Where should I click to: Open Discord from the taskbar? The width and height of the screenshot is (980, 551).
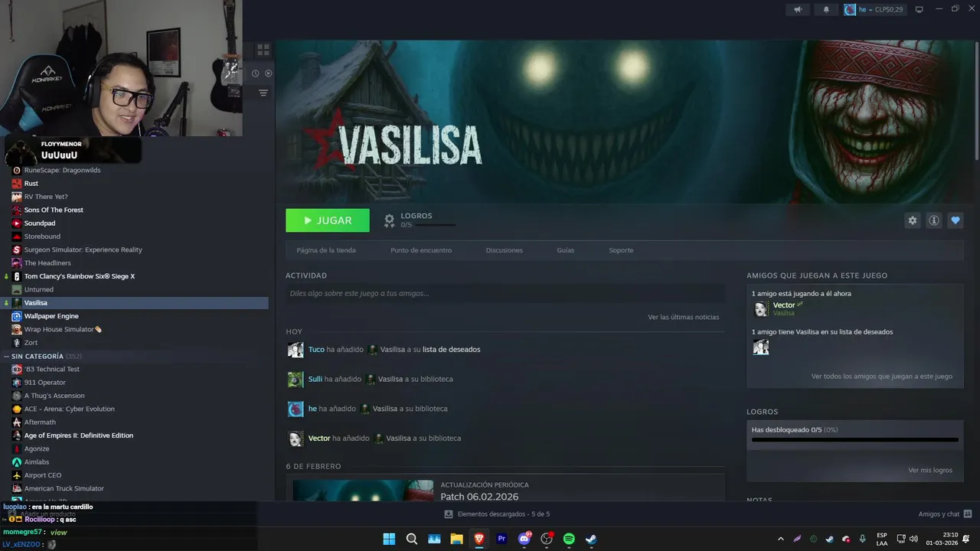524,539
